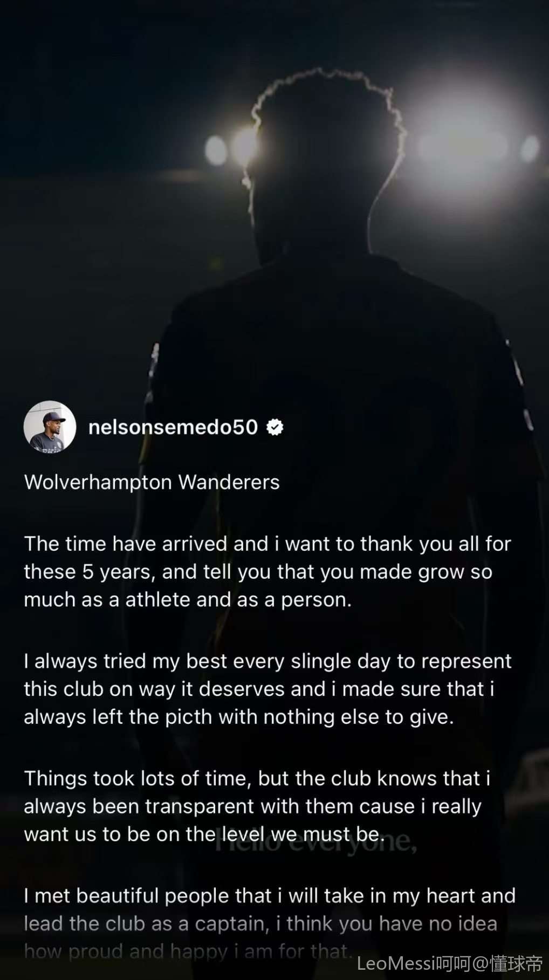Tap the nelsonsemedo50 profile picture
The width and height of the screenshot is (549, 980).
click(50, 427)
